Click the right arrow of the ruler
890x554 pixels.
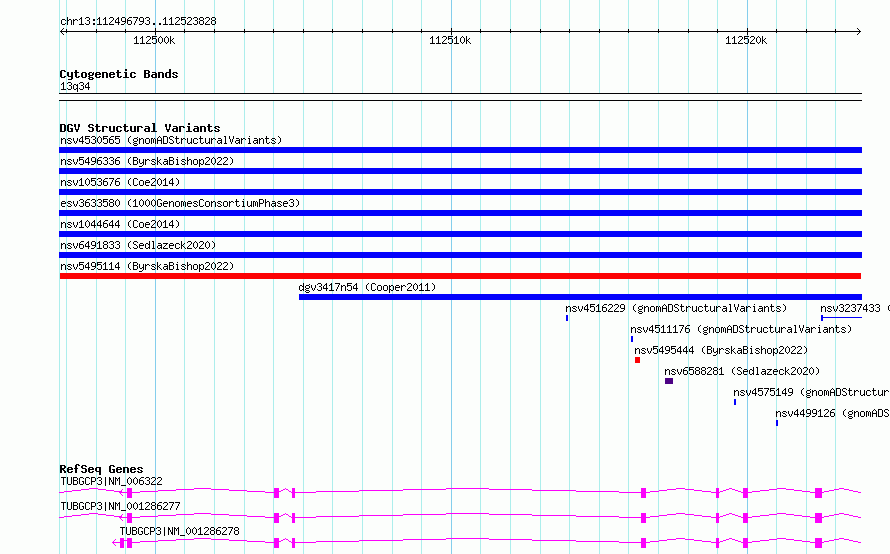[858, 31]
